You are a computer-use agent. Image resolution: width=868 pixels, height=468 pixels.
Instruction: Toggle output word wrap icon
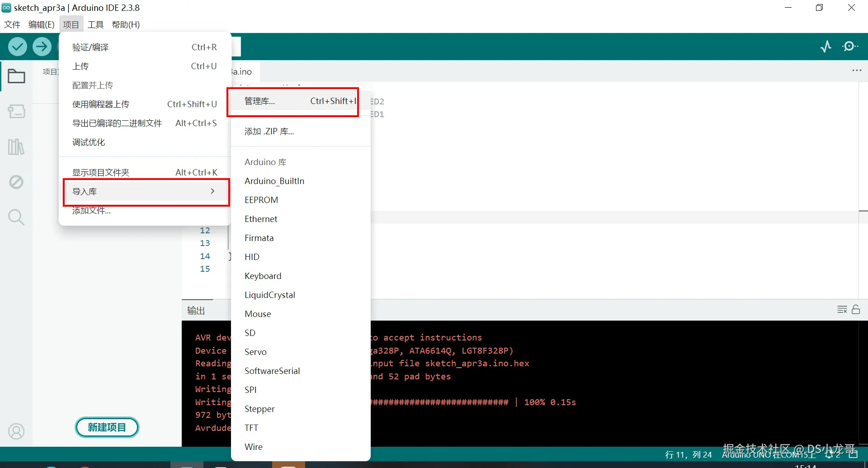coord(842,310)
